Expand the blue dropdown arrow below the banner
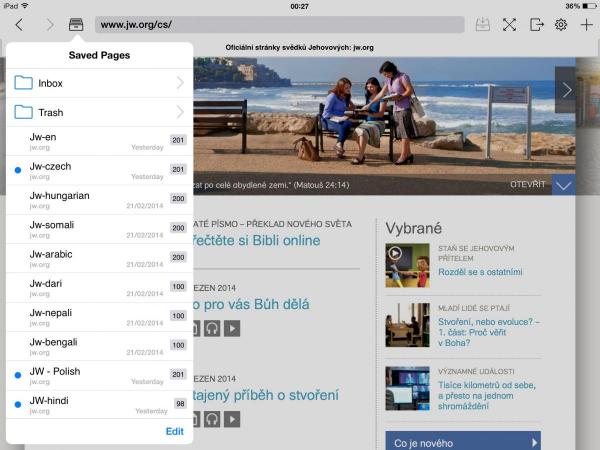600x450 pixels. click(563, 185)
